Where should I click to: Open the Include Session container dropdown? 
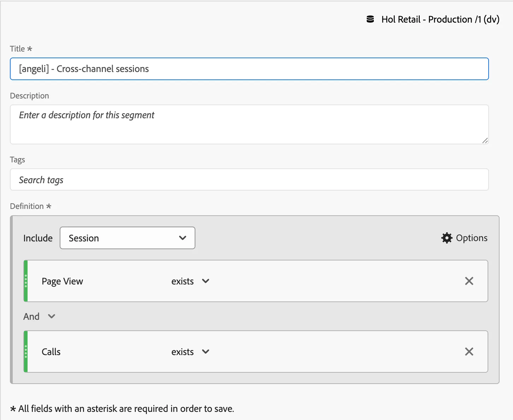click(128, 238)
